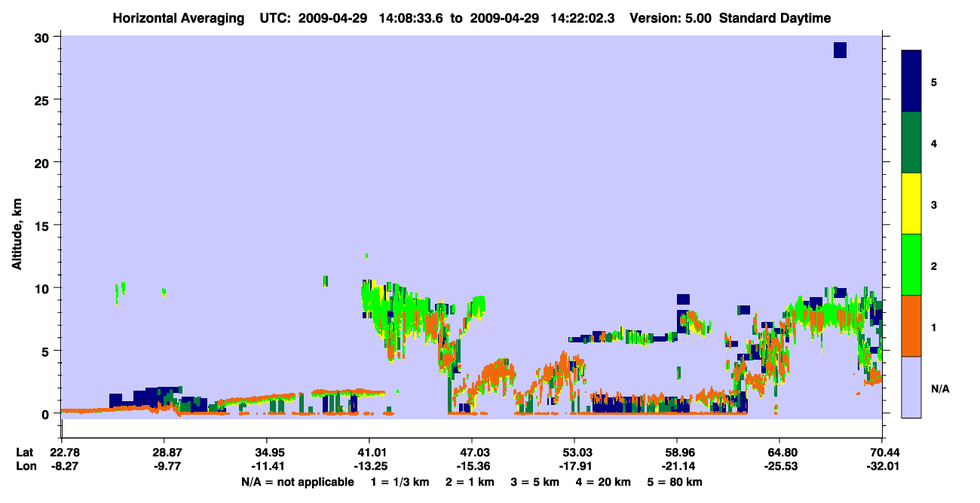Screen dimensions: 980x503
Task: Click the 'Lat' row label
Action: [24, 452]
